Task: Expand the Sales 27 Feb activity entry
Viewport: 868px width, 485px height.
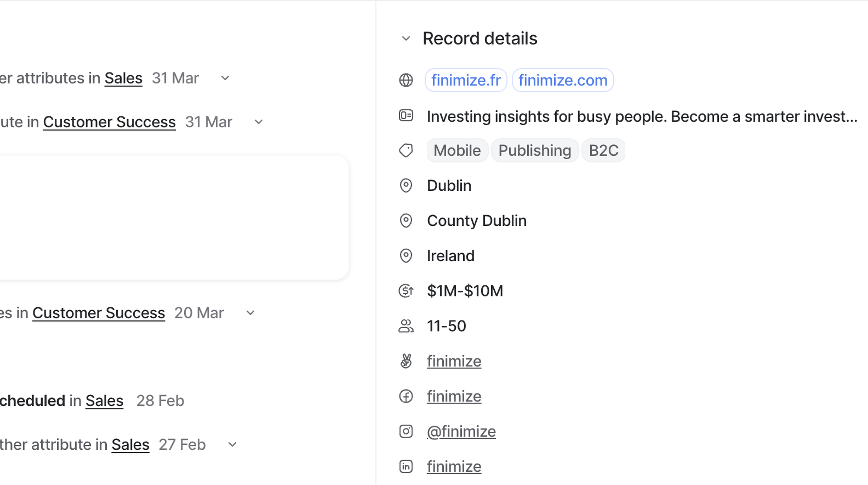Action: point(232,444)
